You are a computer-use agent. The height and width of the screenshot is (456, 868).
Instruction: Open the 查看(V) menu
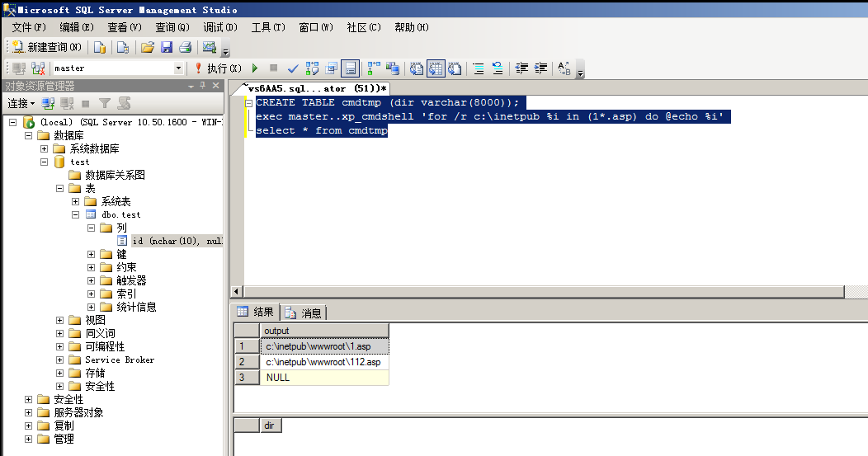coord(125,28)
